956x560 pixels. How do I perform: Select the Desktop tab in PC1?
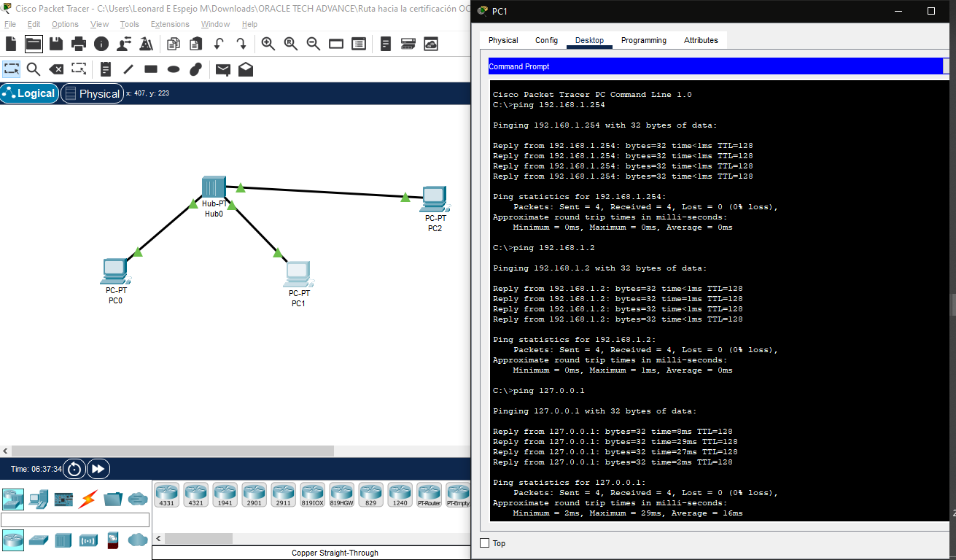click(x=589, y=40)
